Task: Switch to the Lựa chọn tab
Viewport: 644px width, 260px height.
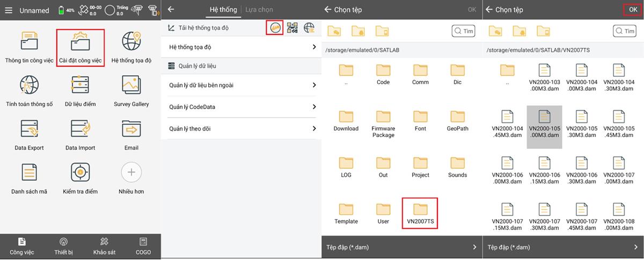Action: coord(259,10)
